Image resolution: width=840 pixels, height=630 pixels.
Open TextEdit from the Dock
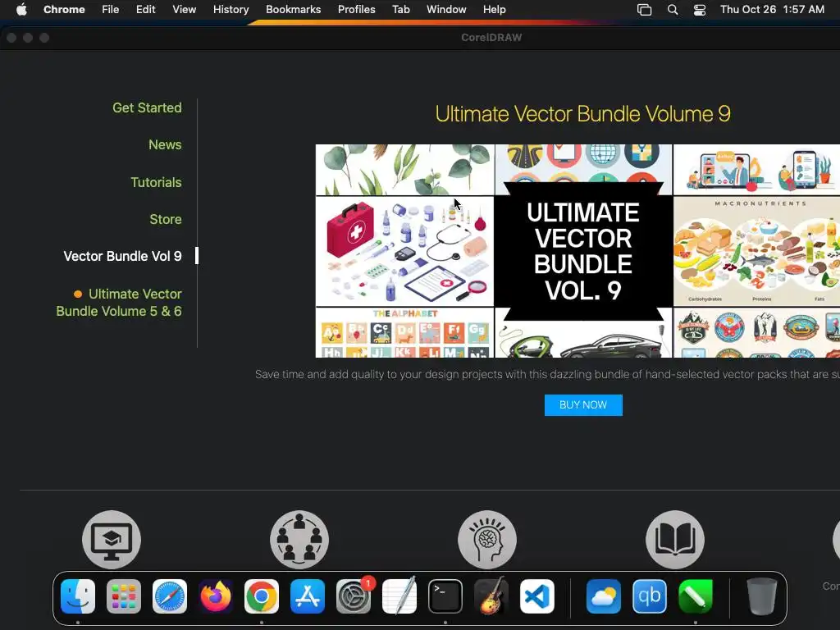[399, 596]
